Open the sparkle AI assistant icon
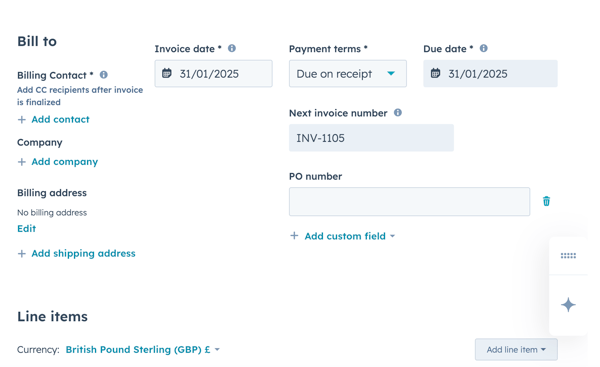600x367 pixels. (x=568, y=305)
